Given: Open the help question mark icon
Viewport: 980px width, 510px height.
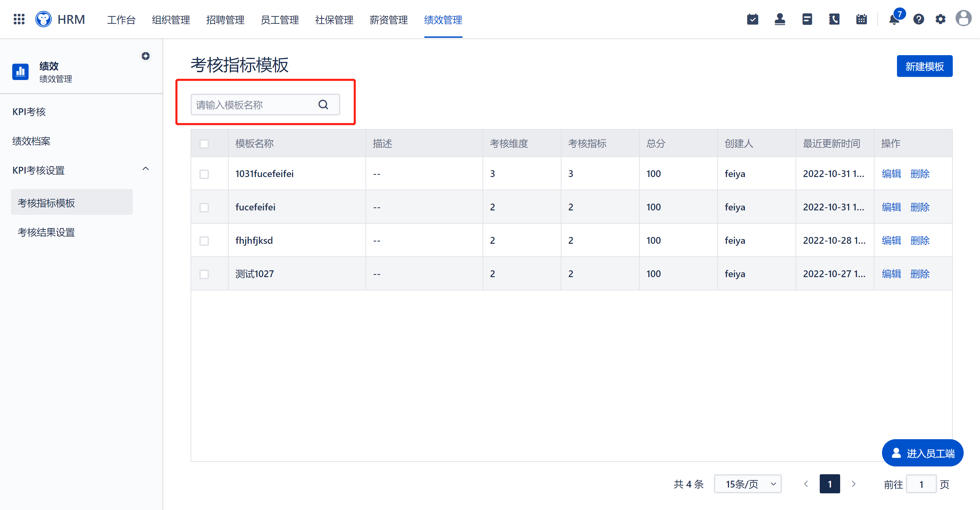Looking at the screenshot, I should 918,19.
